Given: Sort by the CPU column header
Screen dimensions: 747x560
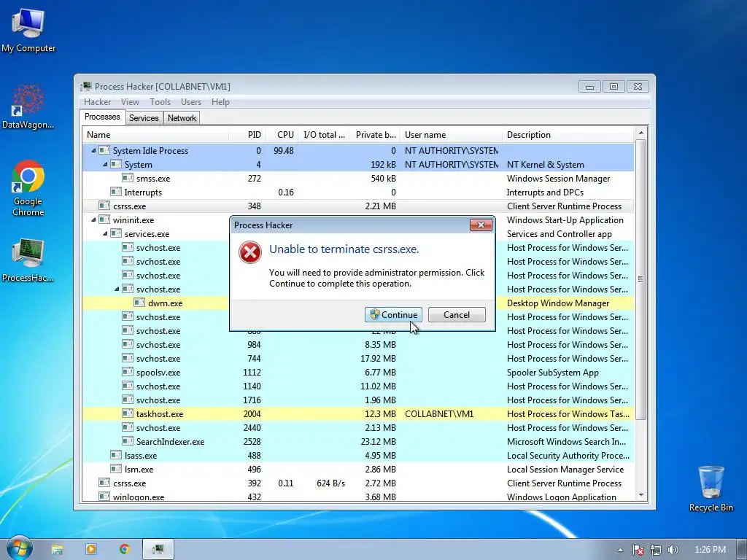Looking at the screenshot, I should coord(281,135).
